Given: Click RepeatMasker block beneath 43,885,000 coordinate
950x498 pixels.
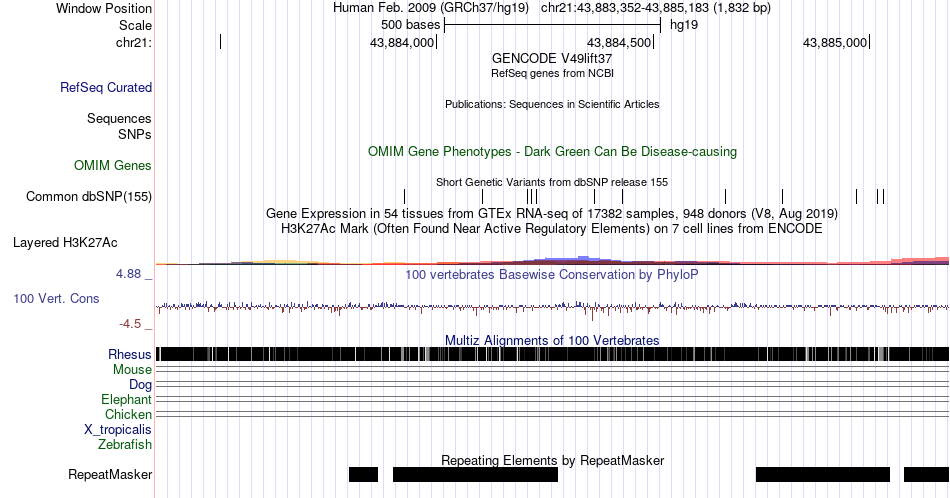Looking at the screenshot, I should pos(823,474).
